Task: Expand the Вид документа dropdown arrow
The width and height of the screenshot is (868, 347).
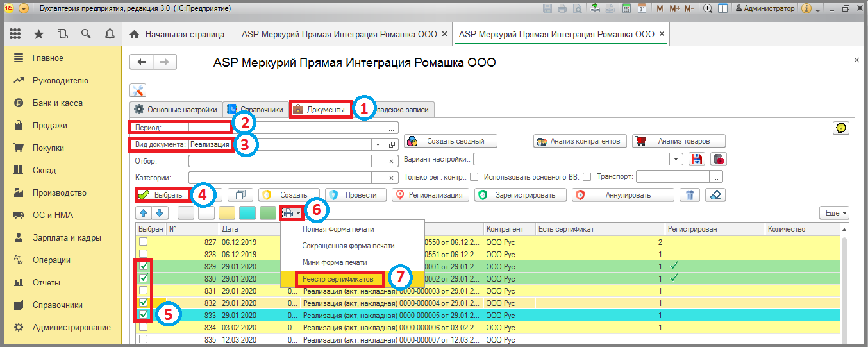Action: [x=378, y=144]
